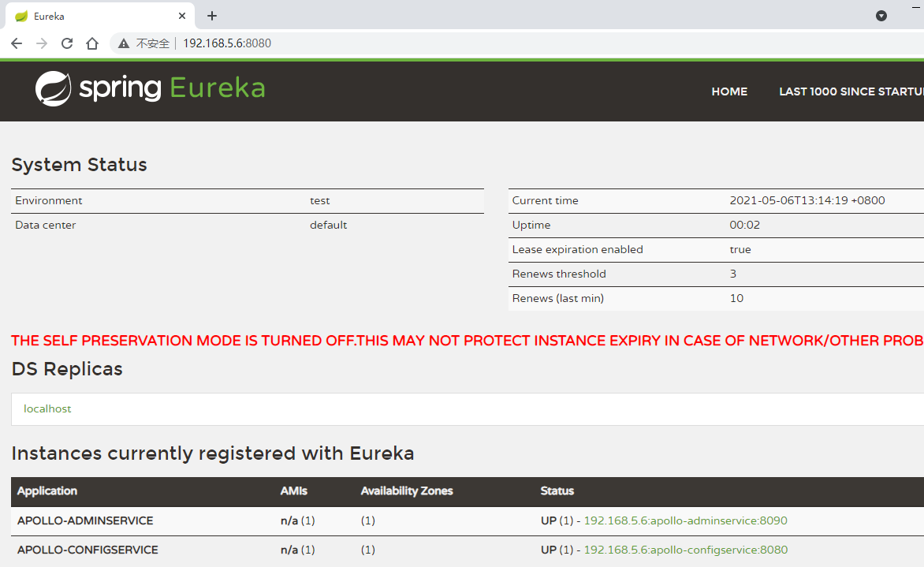Click the Availability Zones column header
924x567 pixels.
(x=407, y=491)
